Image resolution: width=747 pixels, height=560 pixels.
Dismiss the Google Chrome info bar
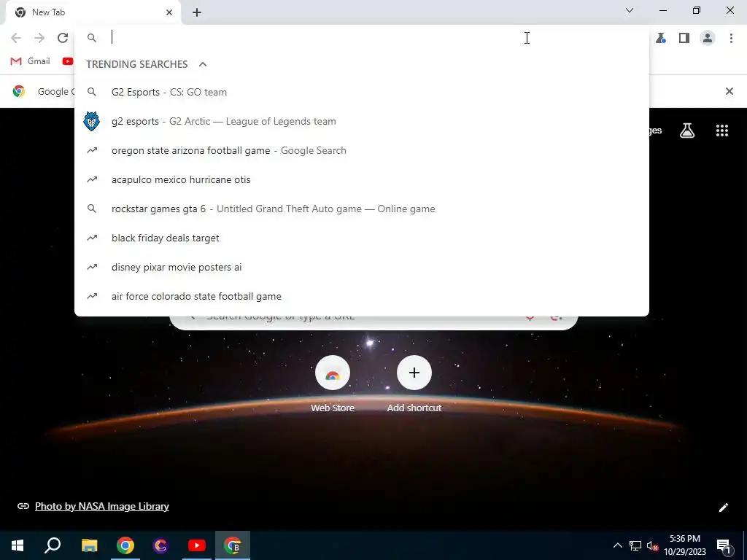(729, 91)
